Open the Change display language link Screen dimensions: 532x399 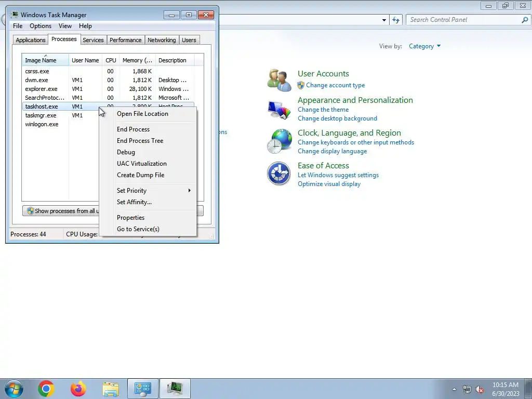[332, 151]
